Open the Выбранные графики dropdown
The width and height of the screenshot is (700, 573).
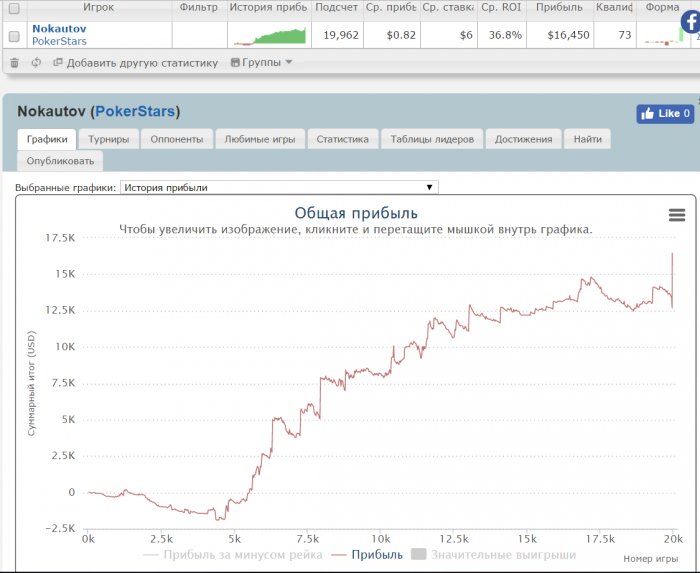[x=279, y=187]
